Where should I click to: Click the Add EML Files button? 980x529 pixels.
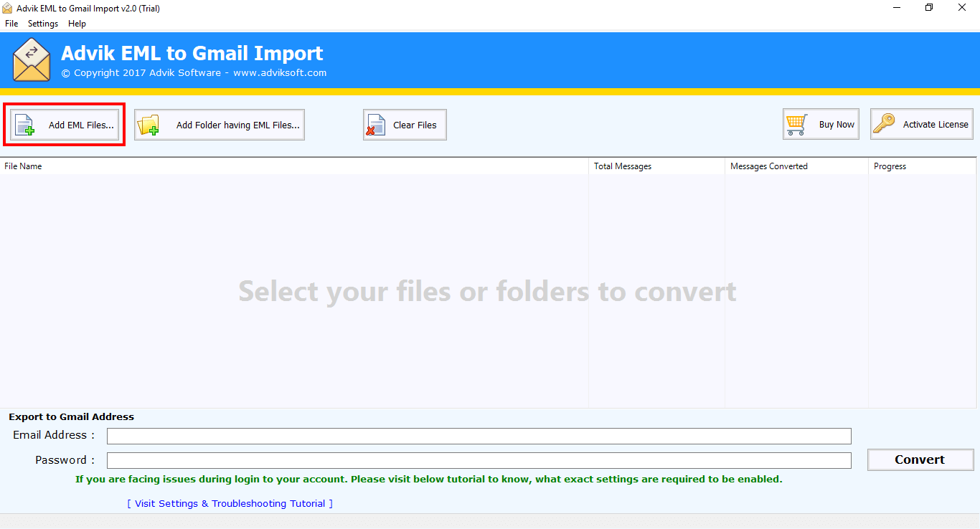pos(65,125)
